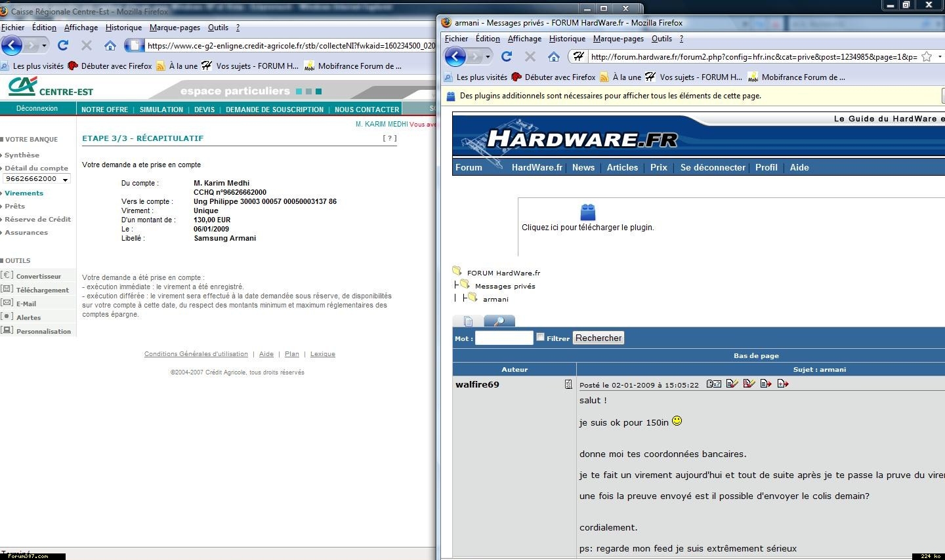Screen dimensions: 945x560
Task: Open walfire69's profile icon
Action: [568, 384]
